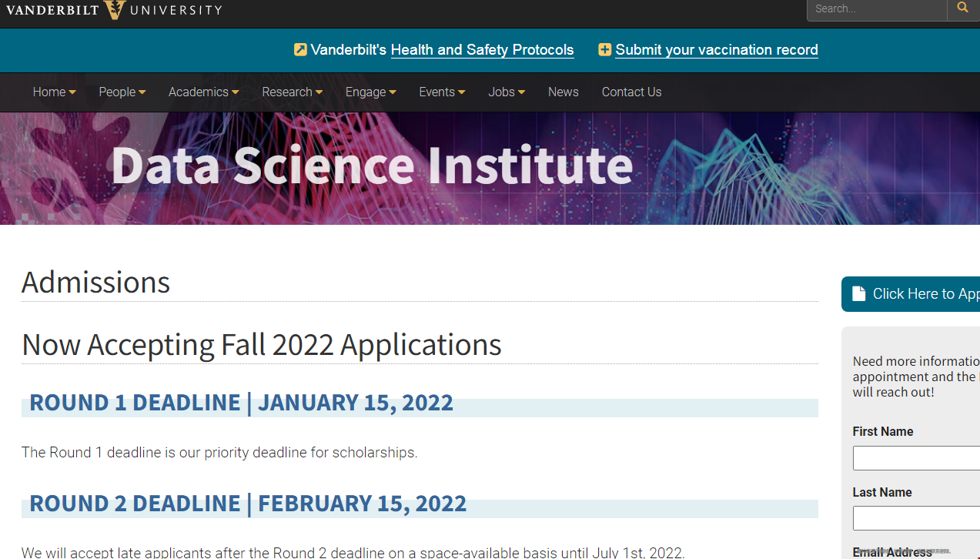The image size is (980, 559).
Task: Click the Round 1 Deadline January 15 heading
Action: pyautogui.click(x=241, y=403)
